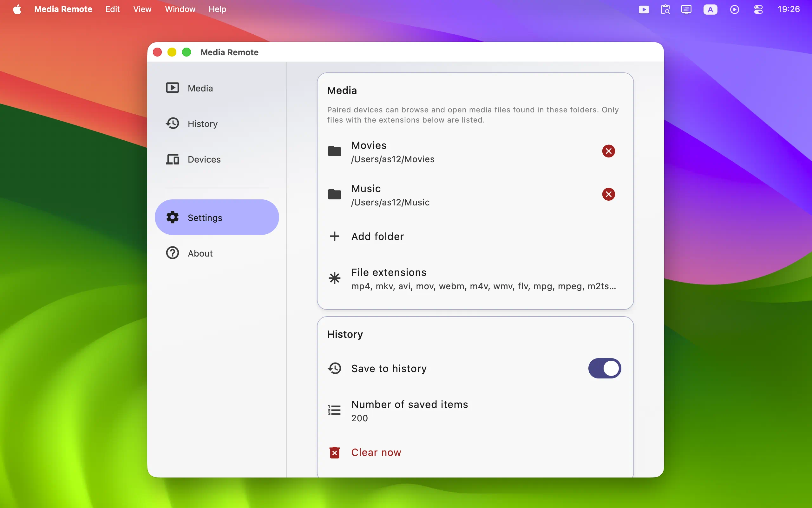Click the display menu bar icon
Viewport: 812px width, 508px height.
[686, 10]
